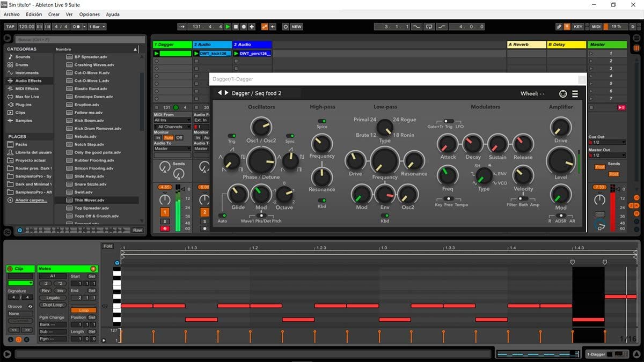
Task: Click the Record button in transport
Action: pyautogui.click(x=244, y=26)
